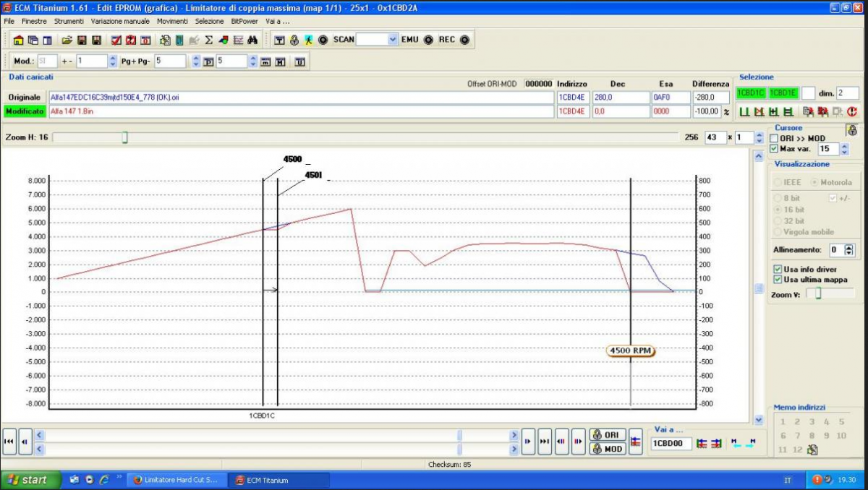Screen dimensions: 868x490
Task: Open the SCAN dropdown list
Action: click(393, 40)
